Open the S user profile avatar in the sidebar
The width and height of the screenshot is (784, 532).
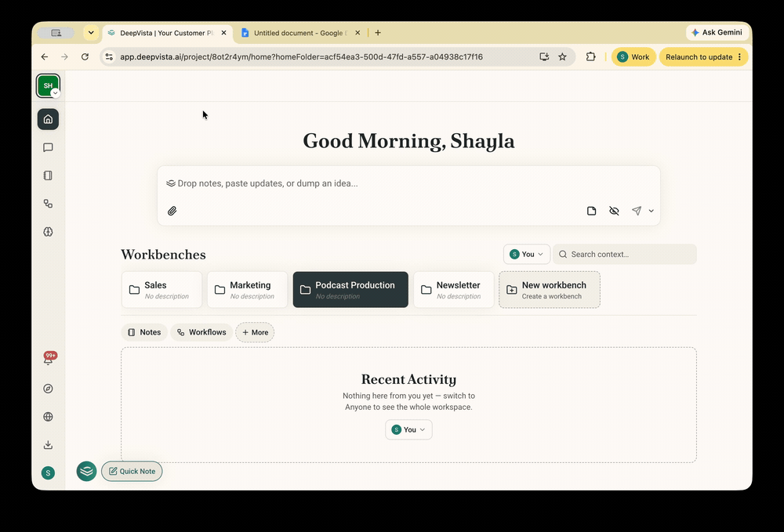(48, 473)
